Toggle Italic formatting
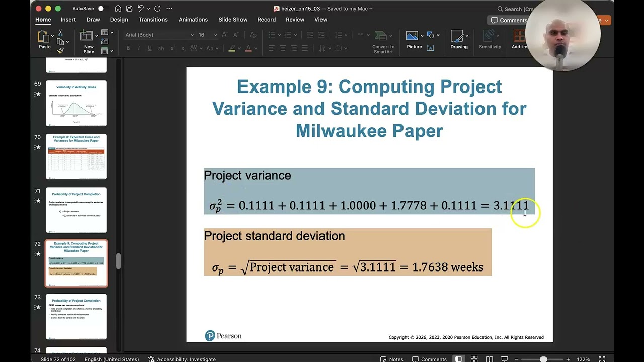Screen dimensions: 644x362 (x=139, y=48)
